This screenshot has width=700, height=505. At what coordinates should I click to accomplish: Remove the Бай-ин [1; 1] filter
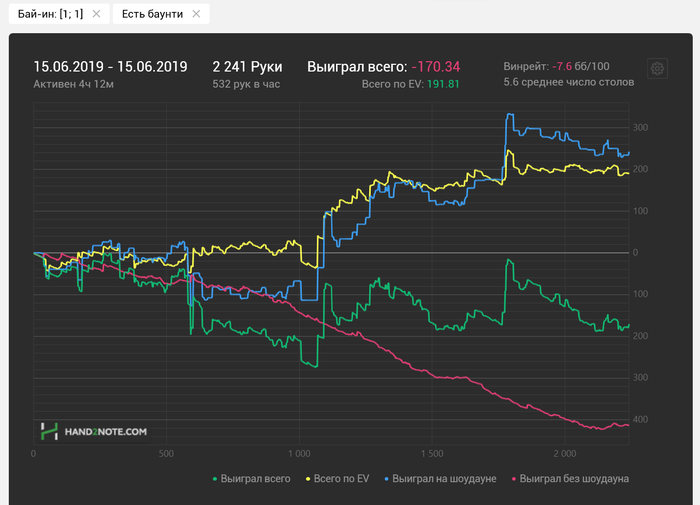96,14
